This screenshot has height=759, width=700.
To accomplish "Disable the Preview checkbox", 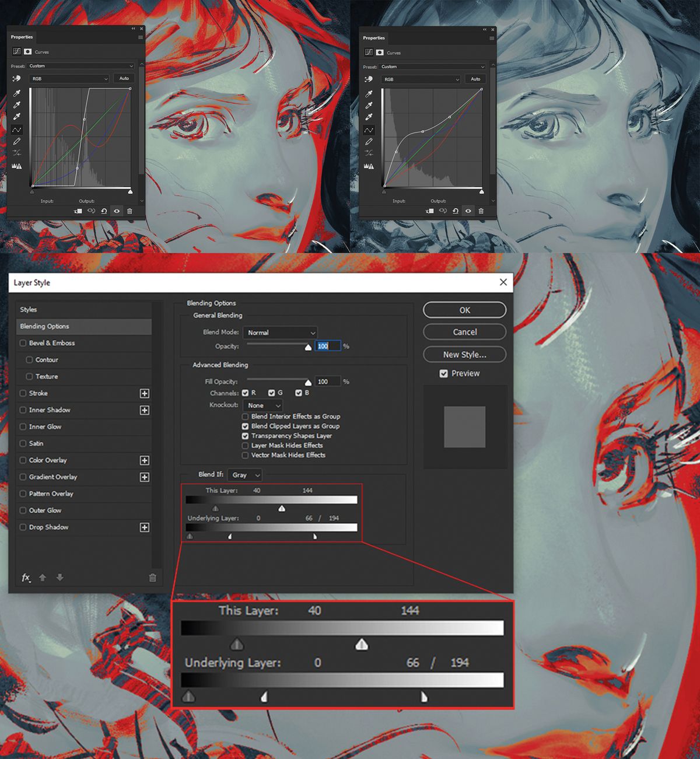I will 444,373.
